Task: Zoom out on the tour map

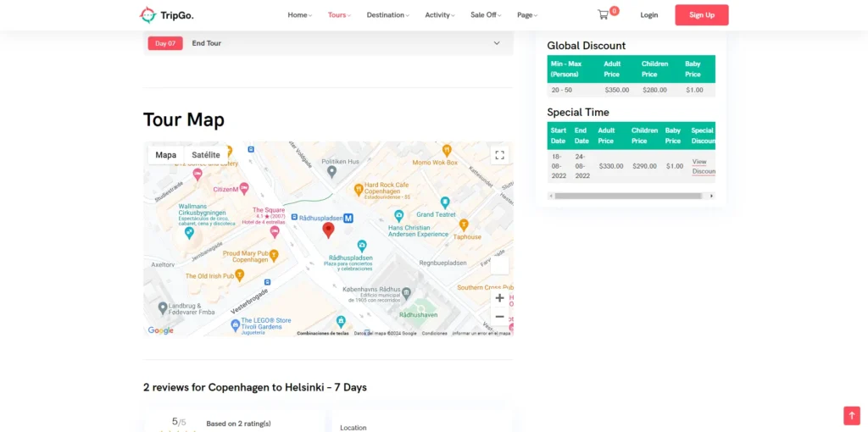Action: click(499, 317)
